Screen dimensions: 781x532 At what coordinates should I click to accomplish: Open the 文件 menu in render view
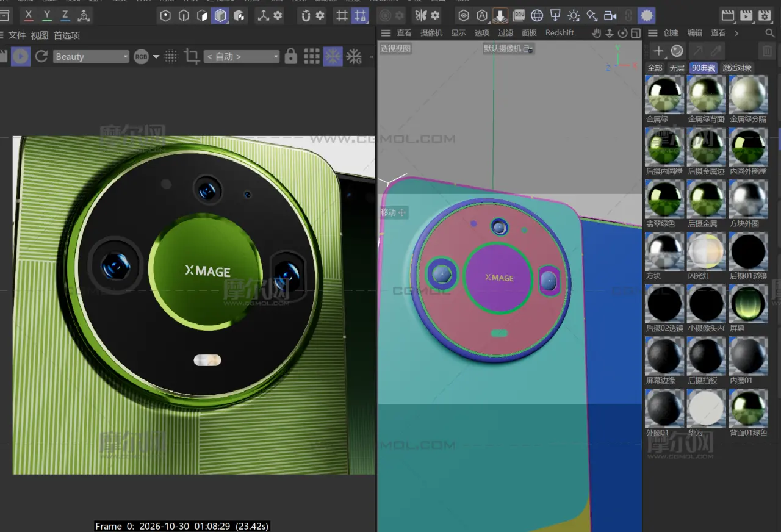[x=17, y=36]
